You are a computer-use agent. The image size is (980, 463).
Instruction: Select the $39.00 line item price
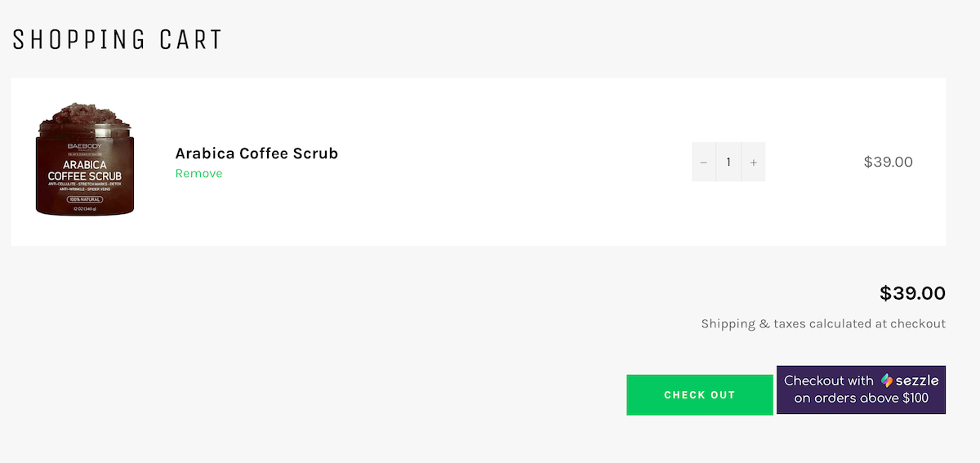(888, 162)
